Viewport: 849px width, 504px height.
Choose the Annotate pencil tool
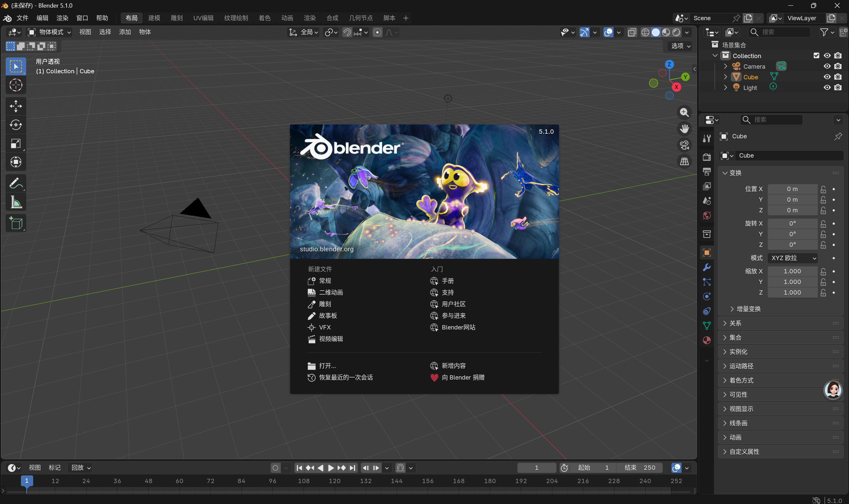point(16,183)
